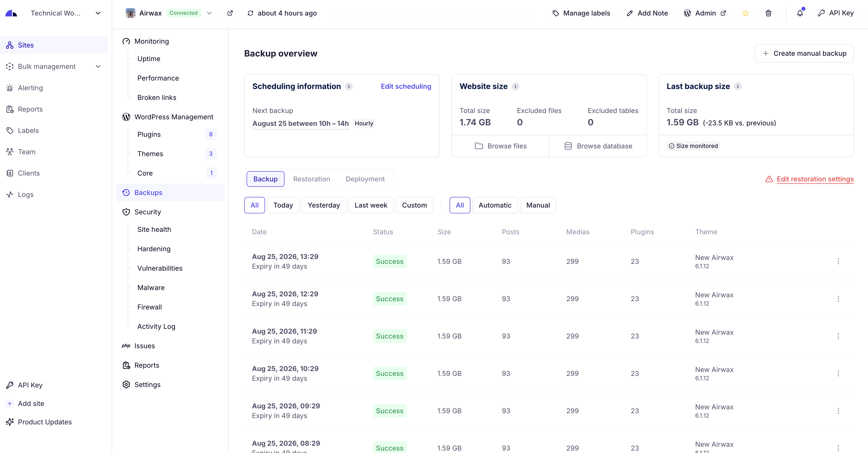Open actions menu for 11:29 backup
This screenshot has height=453, width=868.
coord(838,336)
